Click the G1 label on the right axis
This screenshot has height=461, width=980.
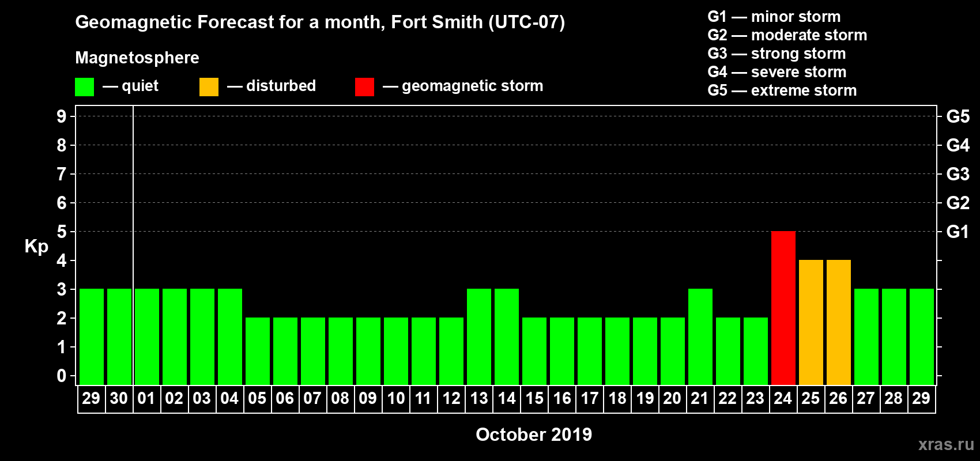click(x=958, y=232)
